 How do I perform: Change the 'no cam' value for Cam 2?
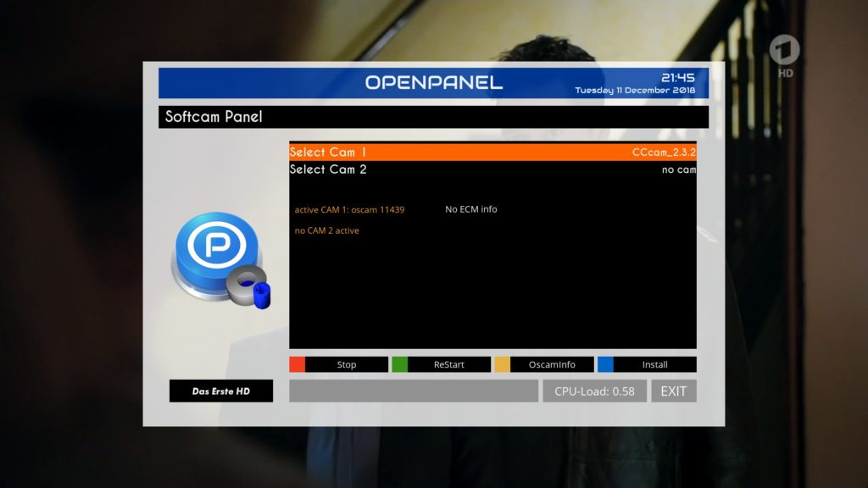tap(678, 169)
